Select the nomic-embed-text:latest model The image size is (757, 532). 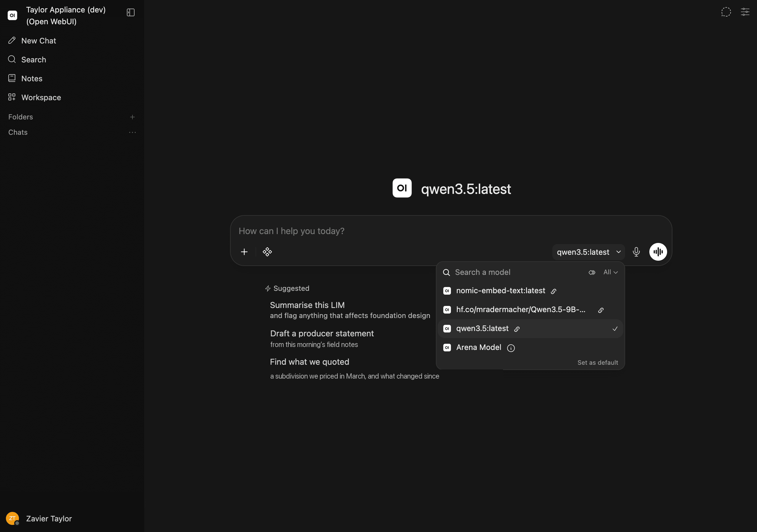coord(530,291)
